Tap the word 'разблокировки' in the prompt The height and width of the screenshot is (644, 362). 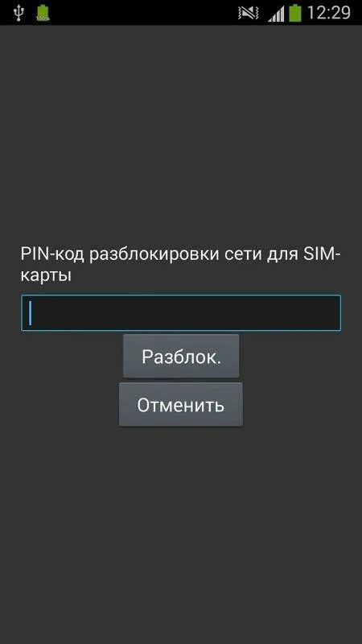[x=154, y=254]
